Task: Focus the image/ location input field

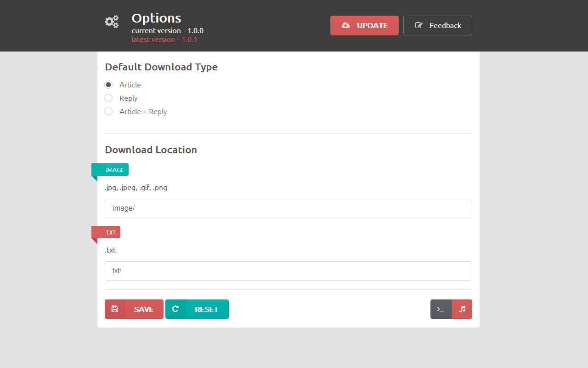Action: pos(288,208)
